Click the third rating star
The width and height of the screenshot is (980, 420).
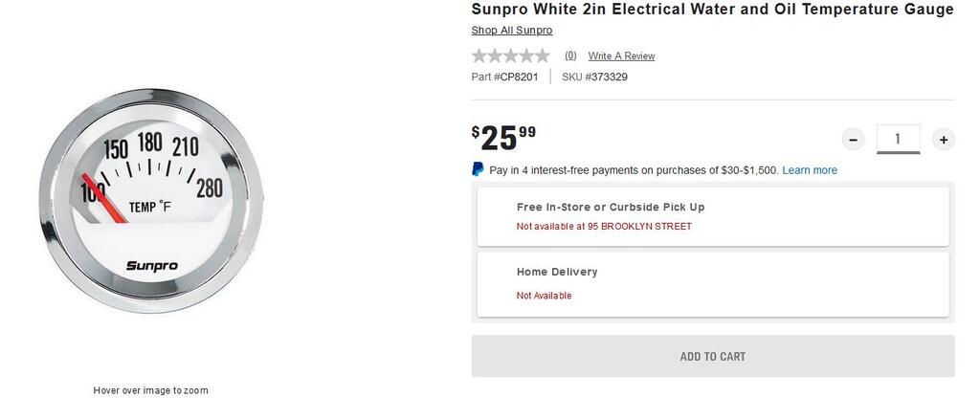coord(510,55)
